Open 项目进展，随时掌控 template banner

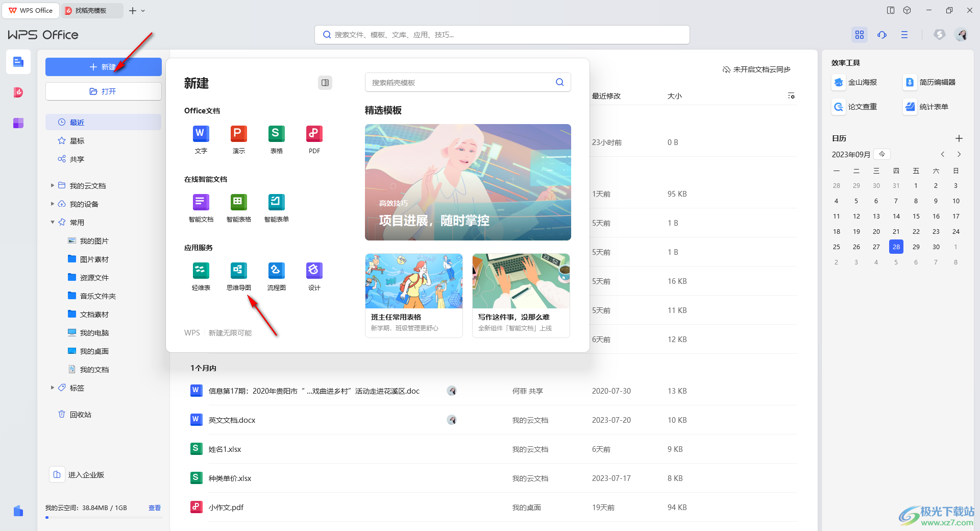coord(468,182)
